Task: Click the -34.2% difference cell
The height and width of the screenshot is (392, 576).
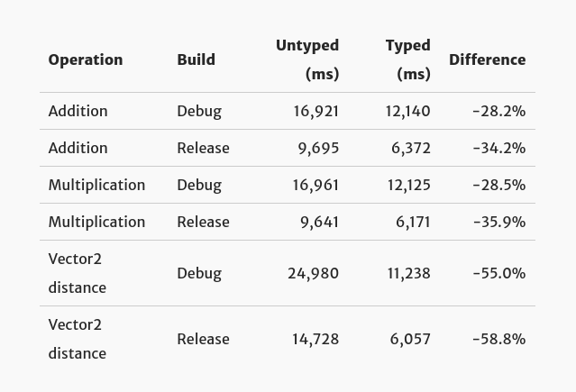Action: [498, 148]
